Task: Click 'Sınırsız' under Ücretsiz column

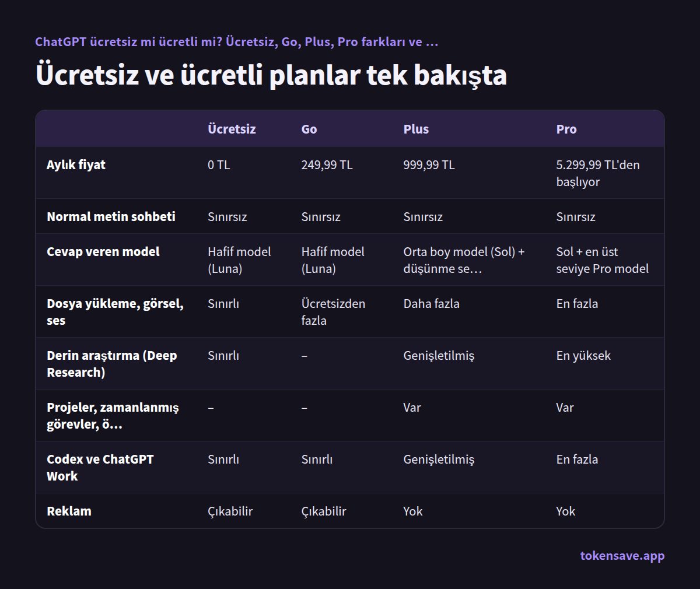Action: point(227,217)
